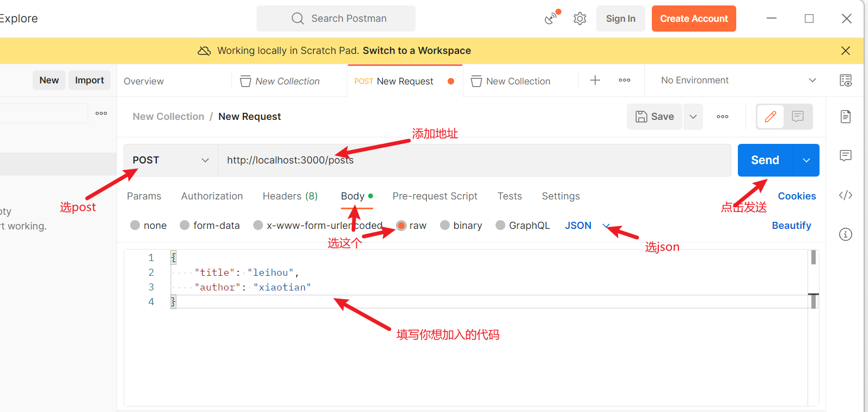Click the Save floppy disk icon
The height and width of the screenshot is (412, 868).
[641, 117]
